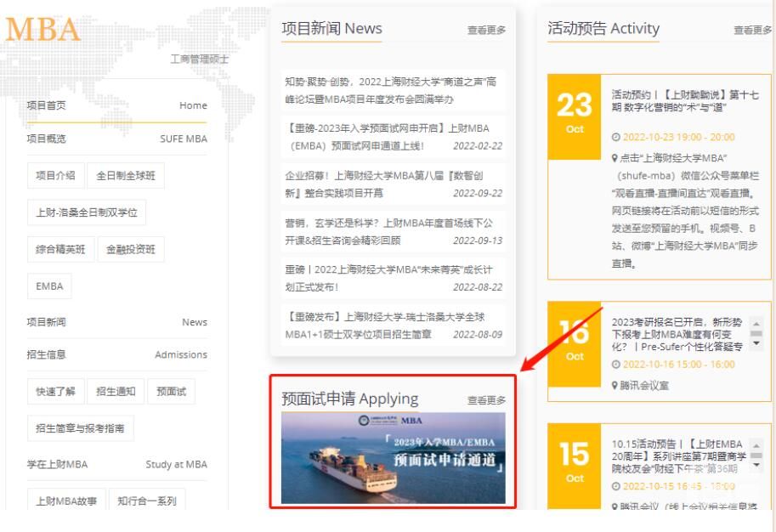776x532 pixels.
Task: Open the news about "商道之声"高峰论坛
Action: (393, 91)
